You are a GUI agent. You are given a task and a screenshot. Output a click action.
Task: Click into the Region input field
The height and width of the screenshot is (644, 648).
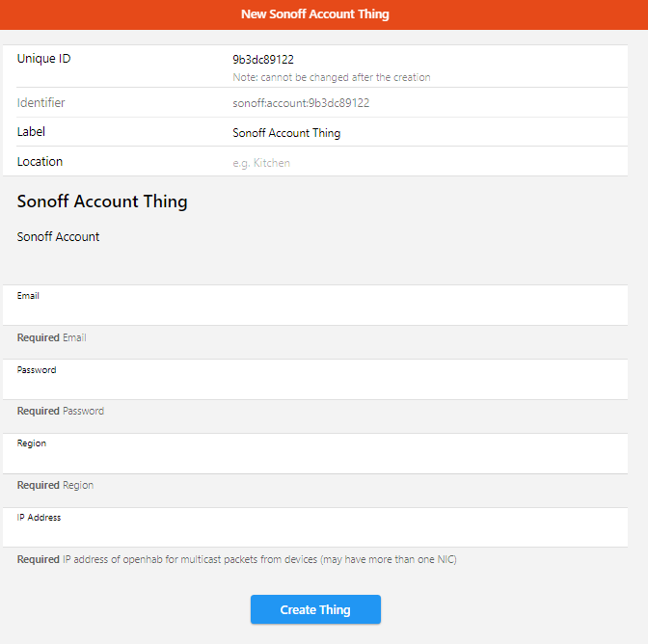(315, 460)
